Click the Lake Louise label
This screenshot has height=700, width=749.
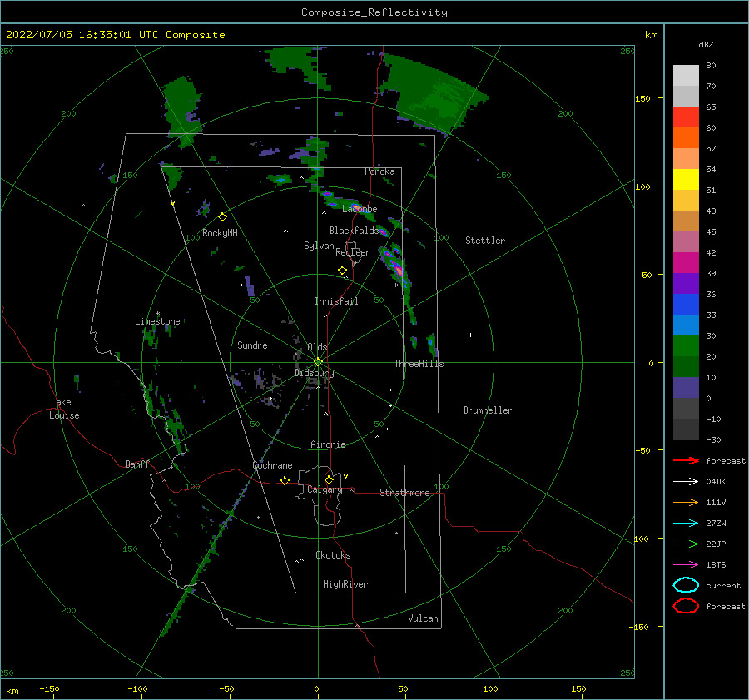point(64,409)
